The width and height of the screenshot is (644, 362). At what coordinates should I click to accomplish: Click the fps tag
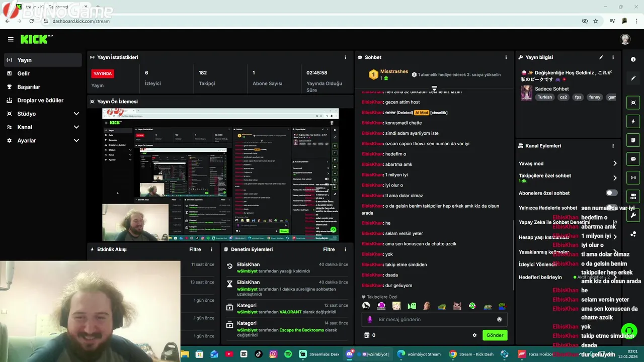578,97
